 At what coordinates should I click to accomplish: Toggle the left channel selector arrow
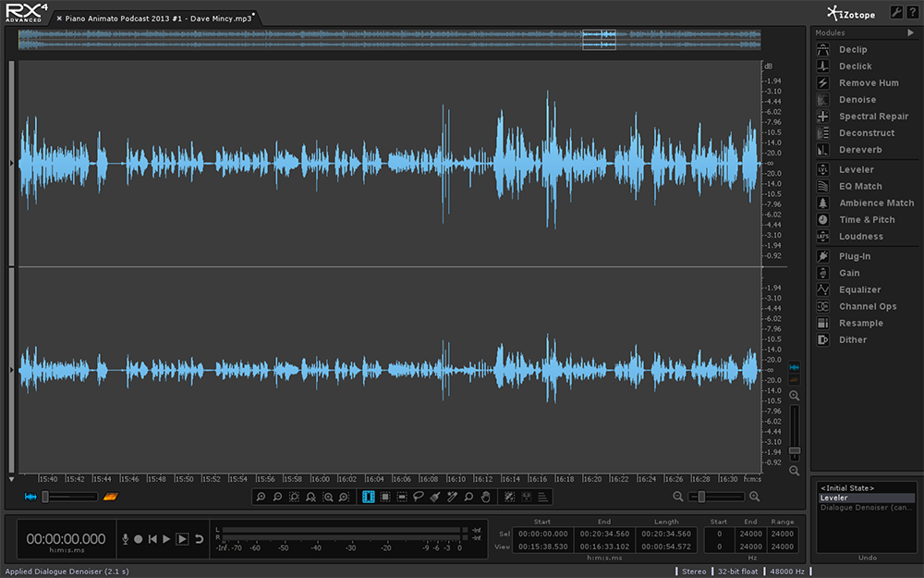[x=11, y=164]
